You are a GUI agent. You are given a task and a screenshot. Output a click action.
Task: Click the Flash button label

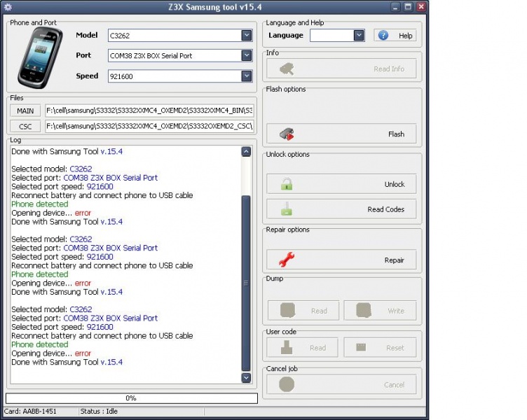[396, 134]
